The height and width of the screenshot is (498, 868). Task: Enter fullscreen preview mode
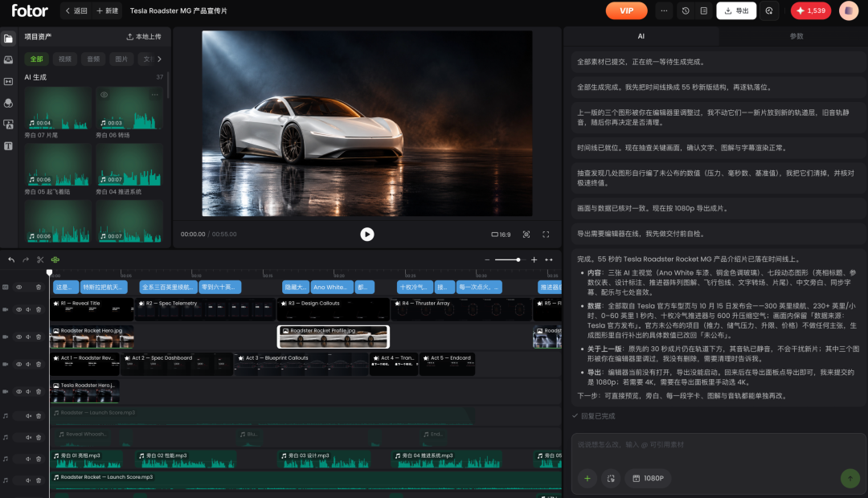tap(546, 235)
